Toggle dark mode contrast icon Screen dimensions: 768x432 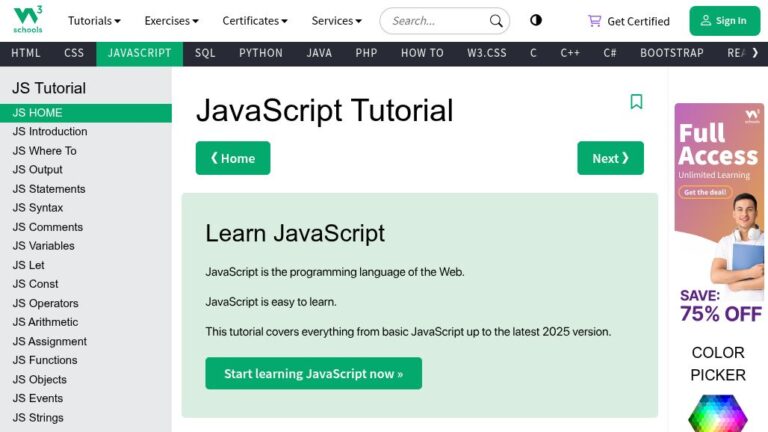pos(536,20)
